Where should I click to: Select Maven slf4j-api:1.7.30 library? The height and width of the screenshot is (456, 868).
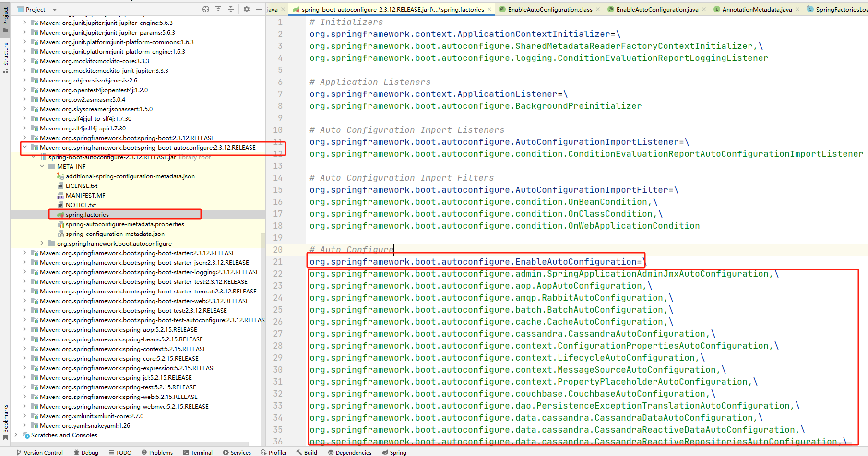(83, 128)
